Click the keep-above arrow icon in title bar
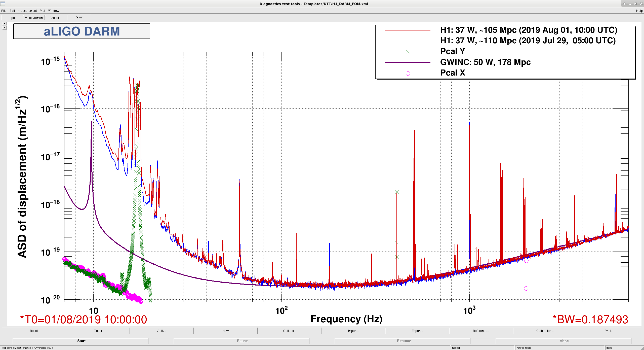This screenshot has width=644, height=350. (x=625, y=4)
